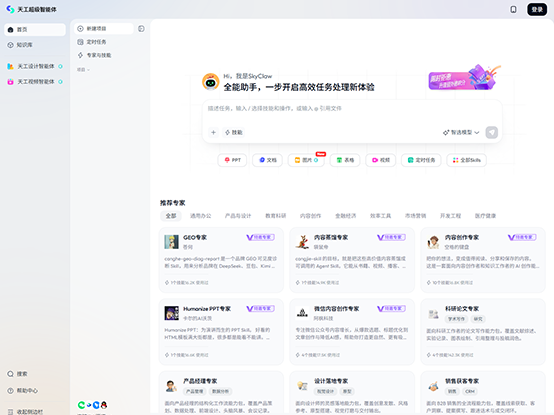Click the plus attachment icon in input box
Viewport: 554px width, 415px height.
[x=213, y=132]
